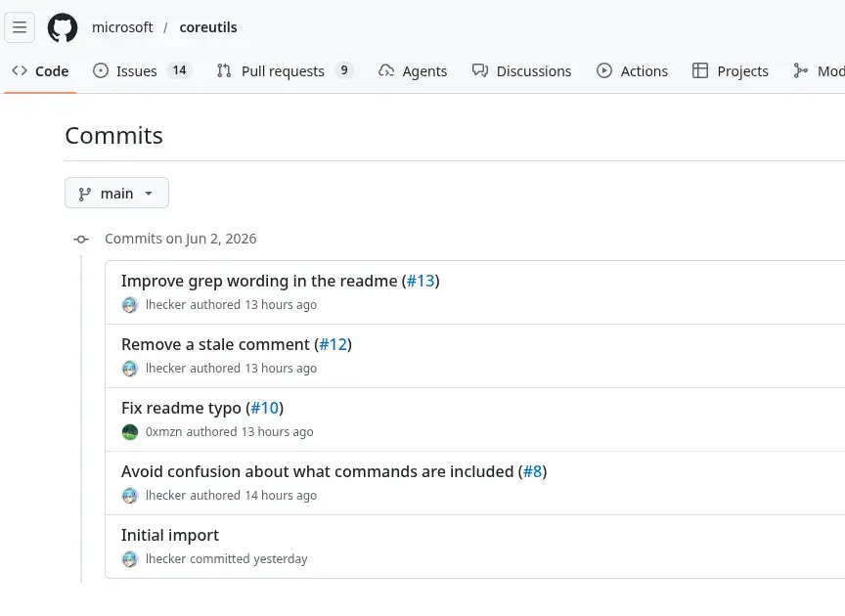The height and width of the screenshot is (616, 845).
Task: Open the Actions tab
Action: click(632, 71)
